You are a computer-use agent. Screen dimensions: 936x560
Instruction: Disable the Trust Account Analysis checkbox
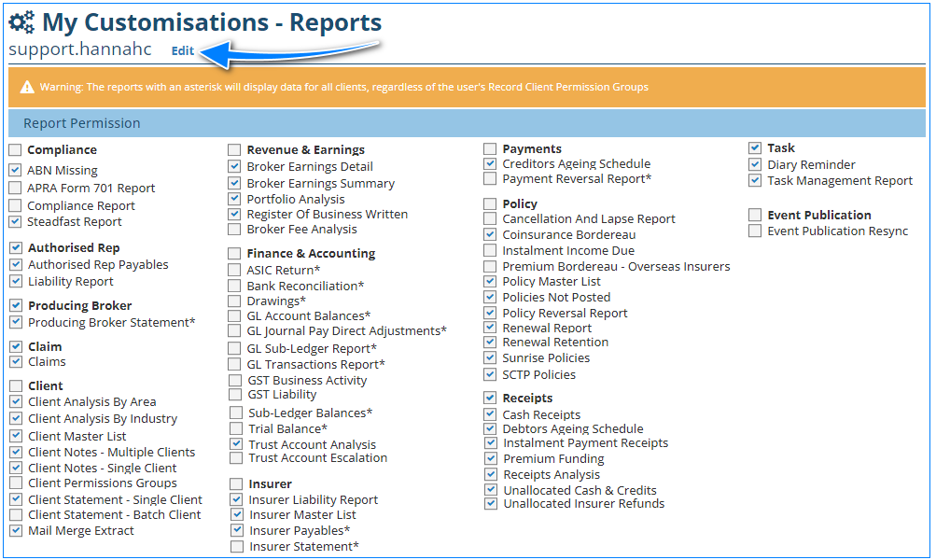click(236, 445)
